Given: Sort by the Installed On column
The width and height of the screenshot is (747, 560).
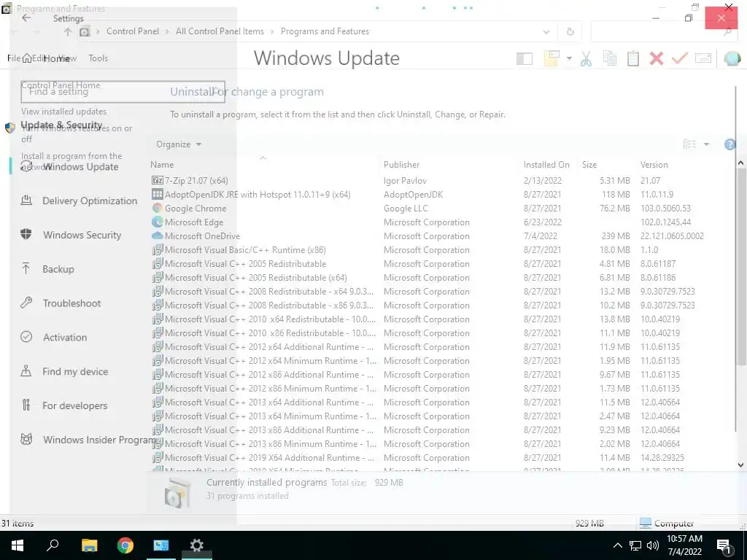Looking at the screenshot, I should click(546, 164).
